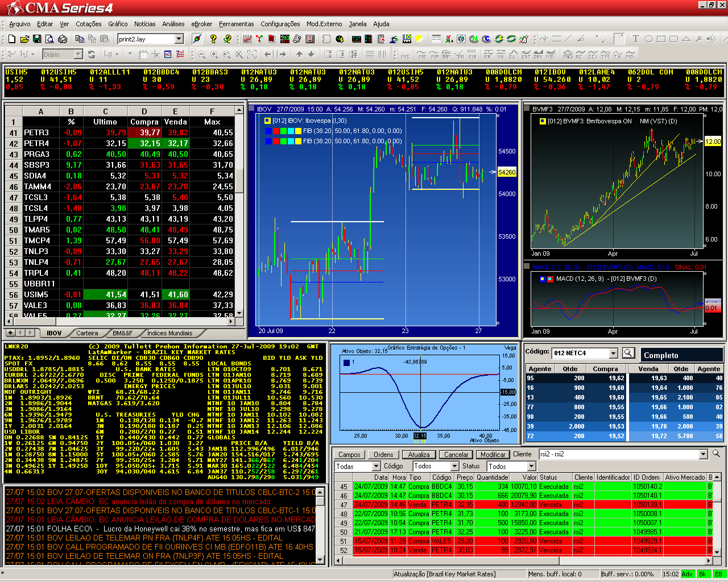Screen dimensions: 728x582
Task: Click the zoom in magnifier icon
Action: pyautogui.click(x=214, y=55)
